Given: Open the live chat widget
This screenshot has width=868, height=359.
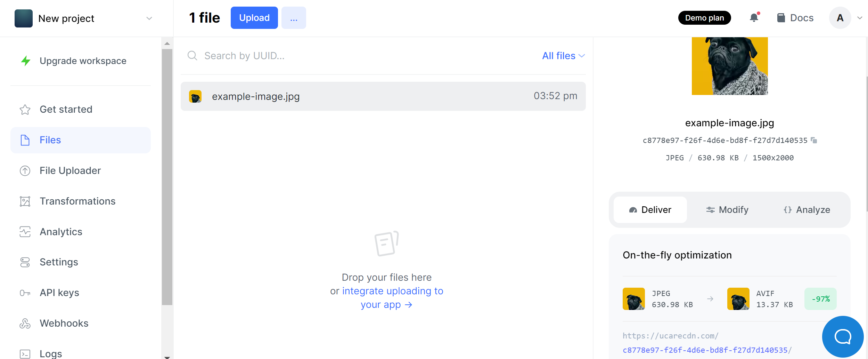Looking at the screenshot, I should (842, 336).
